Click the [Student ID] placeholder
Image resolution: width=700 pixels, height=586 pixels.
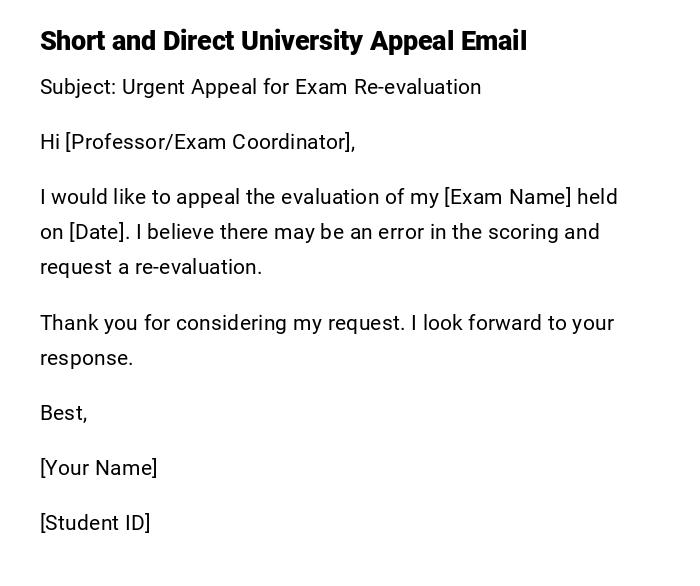(95, 523)
